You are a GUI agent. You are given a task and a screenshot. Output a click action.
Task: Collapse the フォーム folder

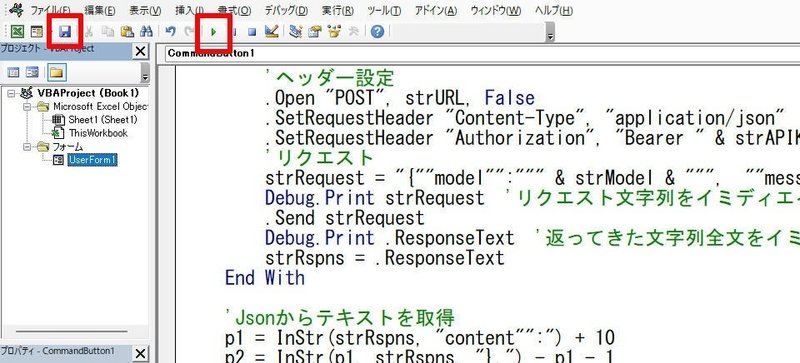27,147
